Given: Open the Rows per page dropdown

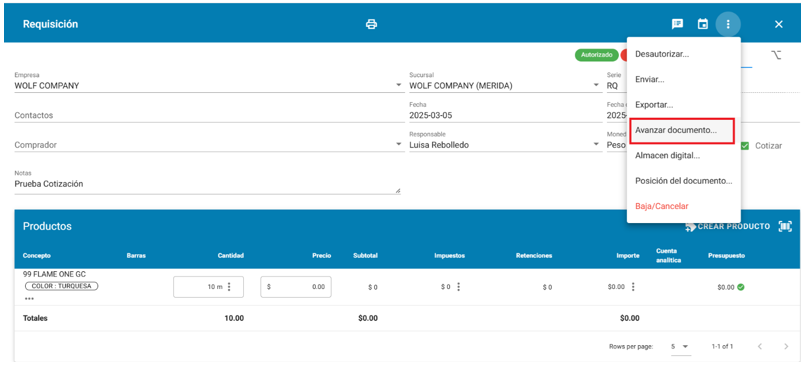Looking at the screenshot, I should [680, 347].
